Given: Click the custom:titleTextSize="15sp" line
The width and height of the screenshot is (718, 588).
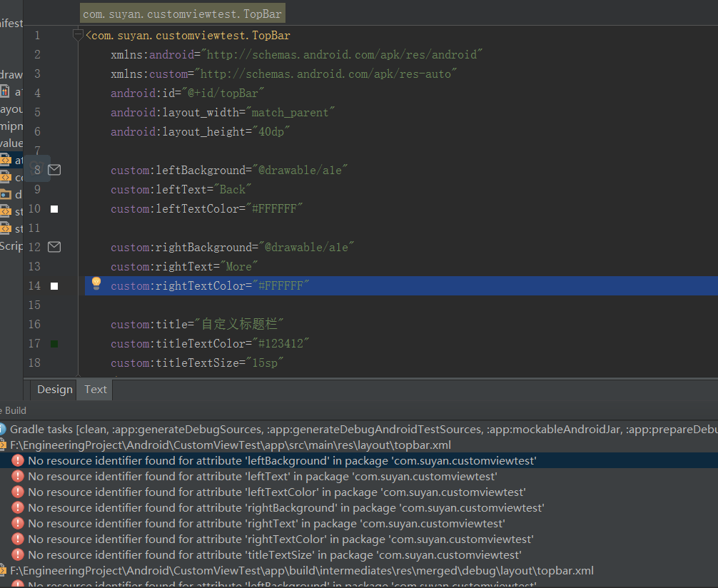Looking at the screenshot, I should (x=197, y=363).
